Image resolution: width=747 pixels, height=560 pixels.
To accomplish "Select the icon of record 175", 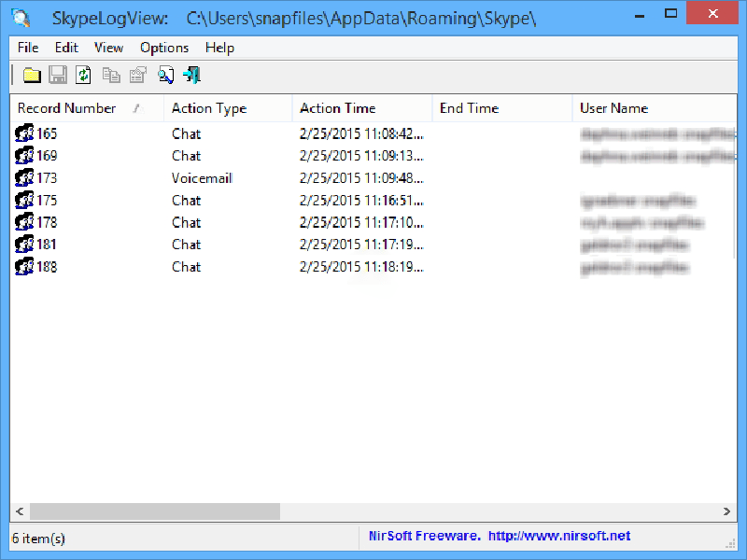I will [x=24, y=200].
